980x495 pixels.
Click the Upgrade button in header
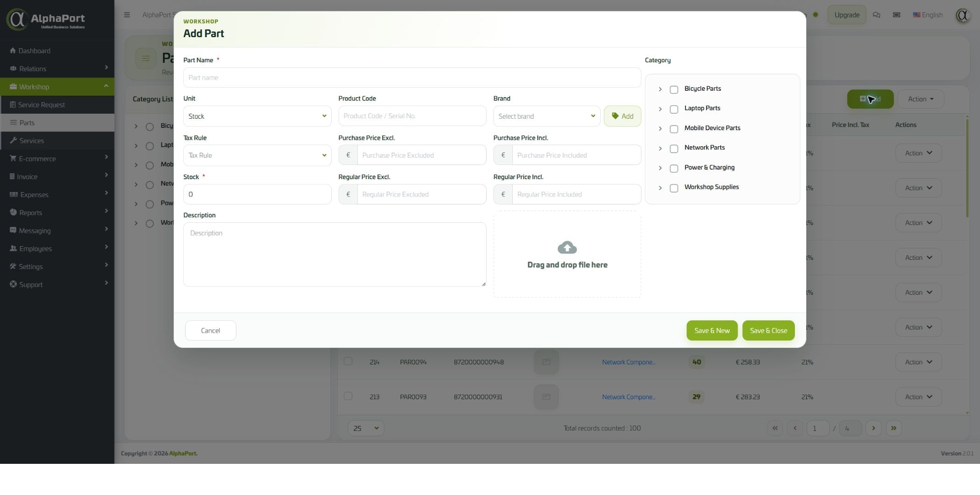(x=847, y=15)
